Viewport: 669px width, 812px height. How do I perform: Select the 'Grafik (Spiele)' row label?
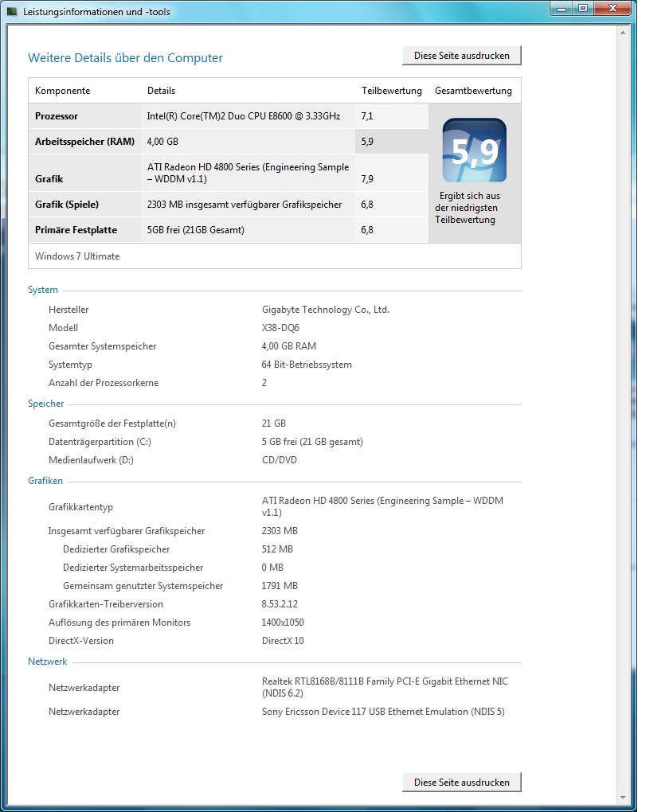point(67,204)
